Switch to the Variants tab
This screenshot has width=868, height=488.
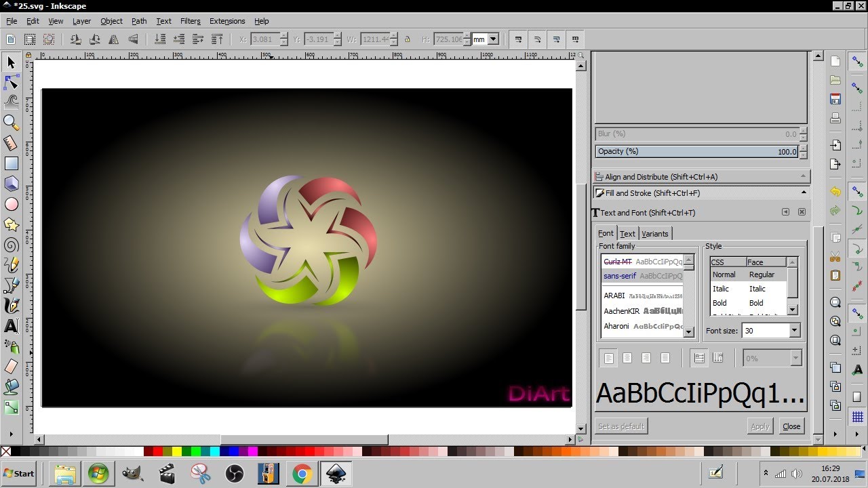click(x=655, y=234)
